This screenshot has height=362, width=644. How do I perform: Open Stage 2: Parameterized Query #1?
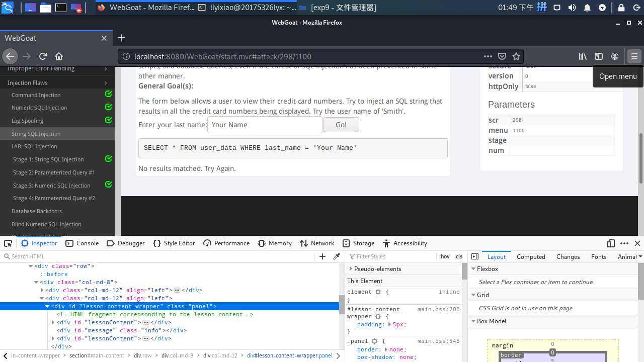click(x=54, y=172)
